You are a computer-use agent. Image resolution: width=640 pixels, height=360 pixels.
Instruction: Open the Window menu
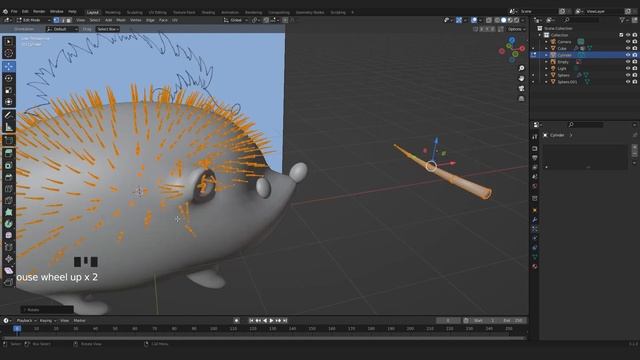tap(56, 11)
